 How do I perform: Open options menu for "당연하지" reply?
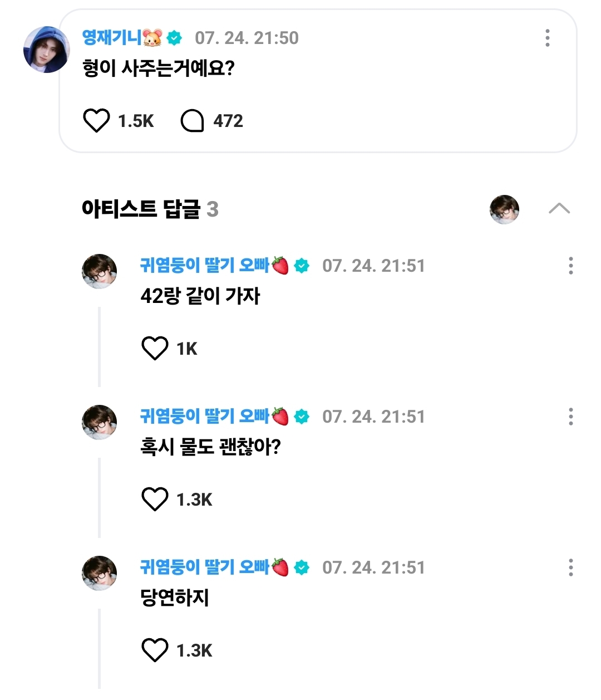click(570, 567)
